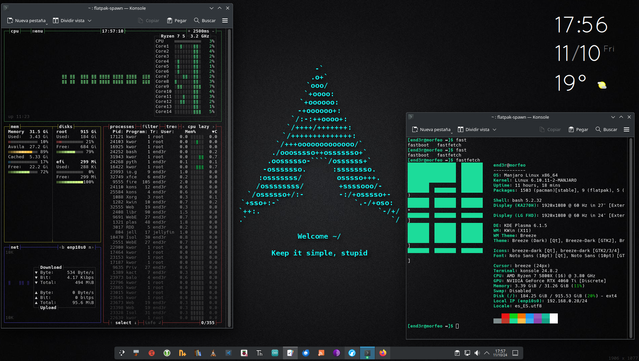
Task: Click the volume icon in system tray
Action: coord(477,353)
